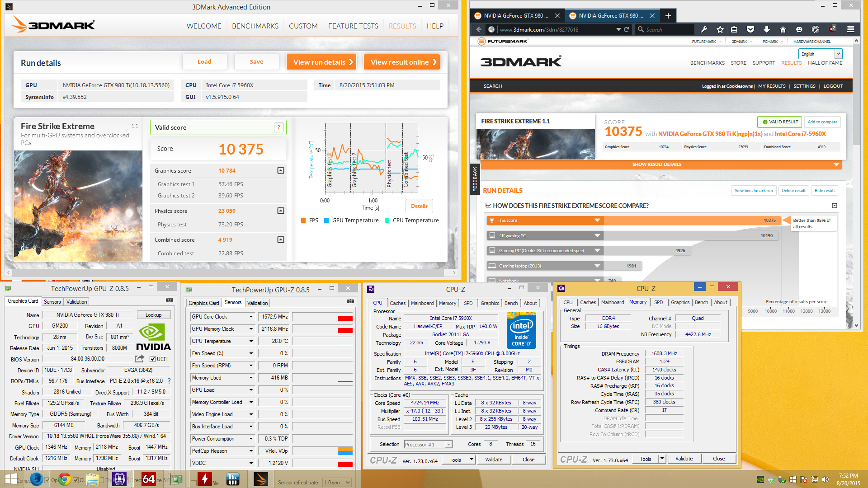Collapse the score comparison section icon
Screen dimensions: 868x488
[x=835, y=206]
